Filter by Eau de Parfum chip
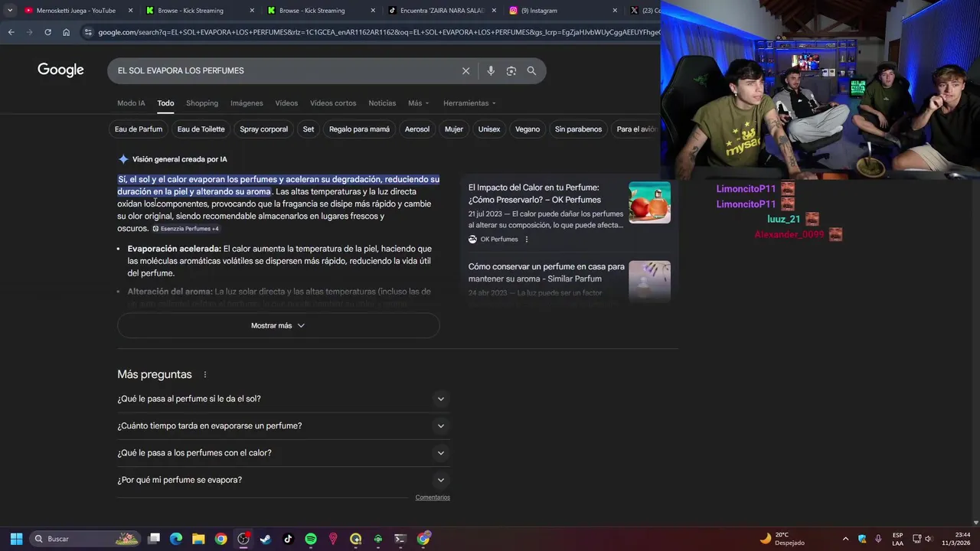 click(139, 129)
